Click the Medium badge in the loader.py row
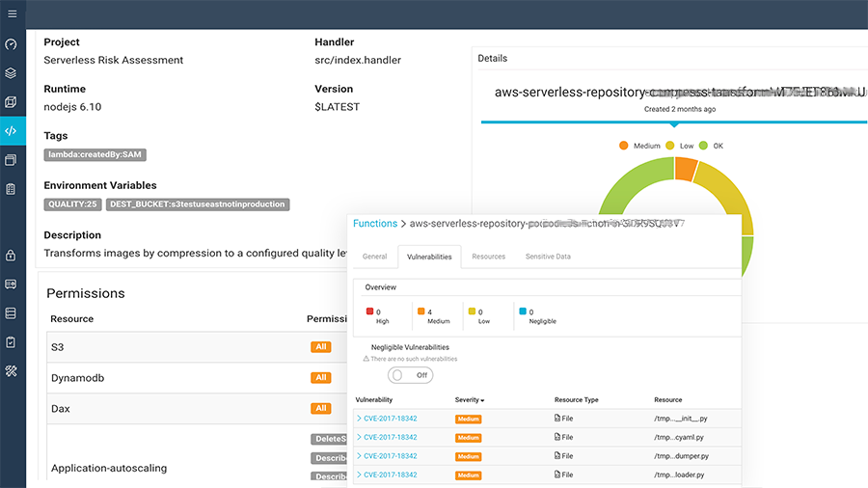Image resolution: width=868 pixels, height=488 pixels. (x=469, y=475)
